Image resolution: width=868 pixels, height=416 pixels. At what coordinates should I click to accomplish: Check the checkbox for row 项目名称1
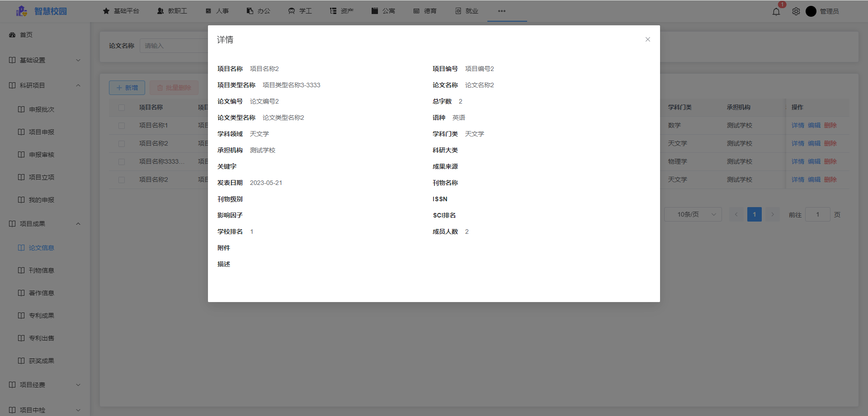pos(121,125)
